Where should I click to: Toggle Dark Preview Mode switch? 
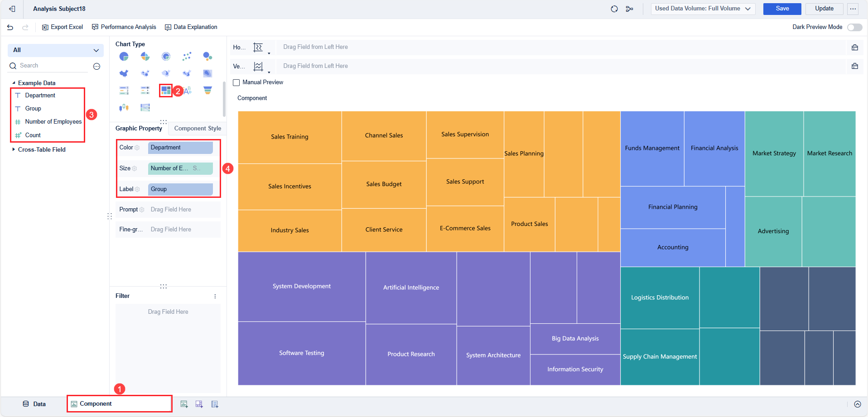[854, 27]
